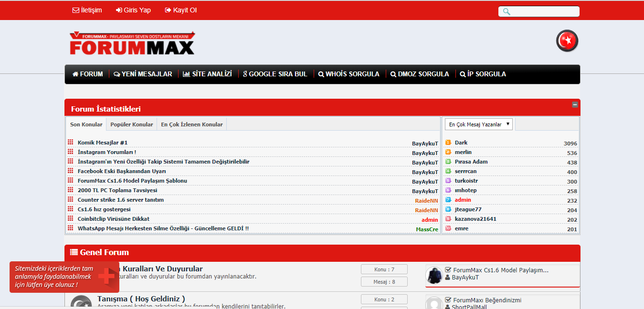Open topic Cs1.6 hız gostergesi
The height and width of the screenshot is (309, 644).
point(104,209)
